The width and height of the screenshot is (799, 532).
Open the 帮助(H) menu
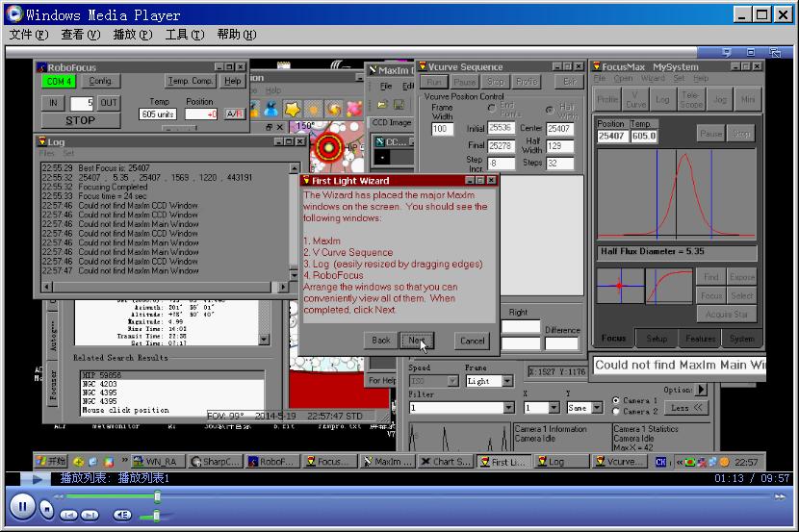coord(237,34)
